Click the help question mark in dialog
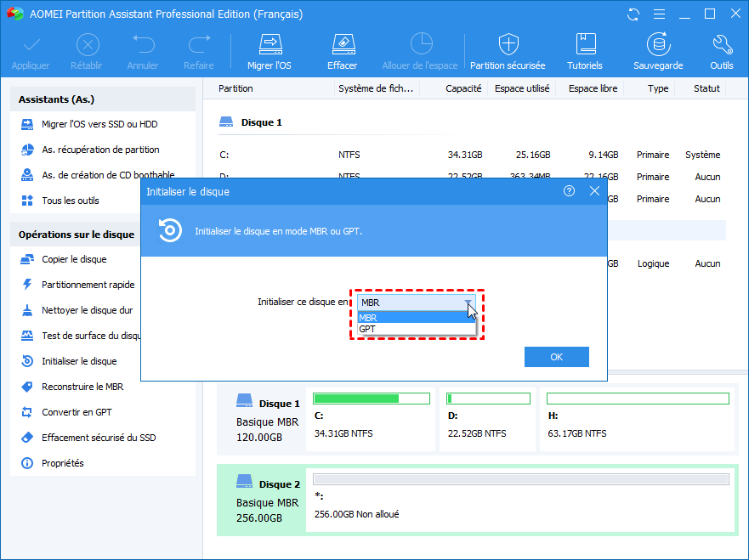Image resolution: width=749 pixels, height=560 pixels. click(x=569, y=191)
